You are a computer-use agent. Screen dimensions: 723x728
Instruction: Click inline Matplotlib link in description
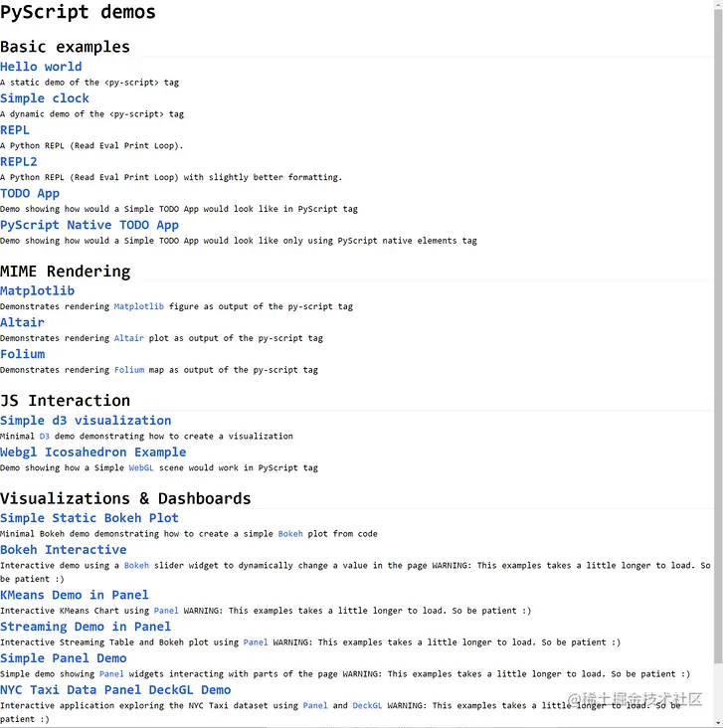[139, 306]
